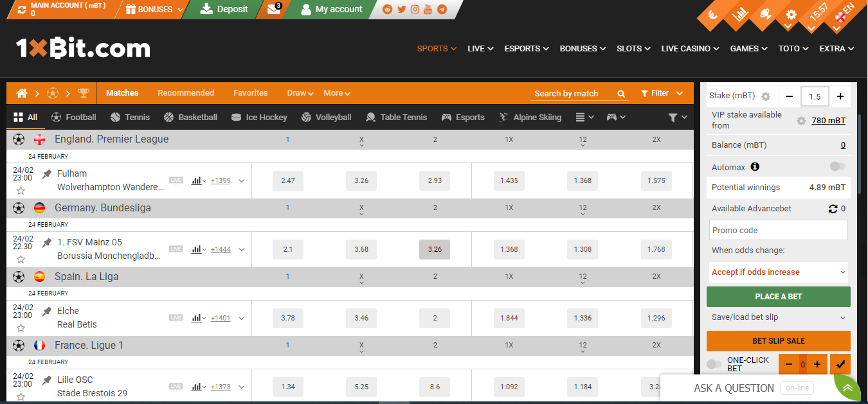This screenshot has width=868, height=404.
Task: Open the site's Telegram social icon
Action: [x=441, y=10]
